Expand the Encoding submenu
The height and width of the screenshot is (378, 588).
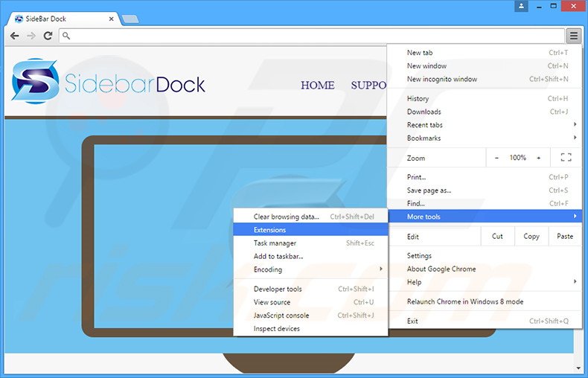point(310,269)
